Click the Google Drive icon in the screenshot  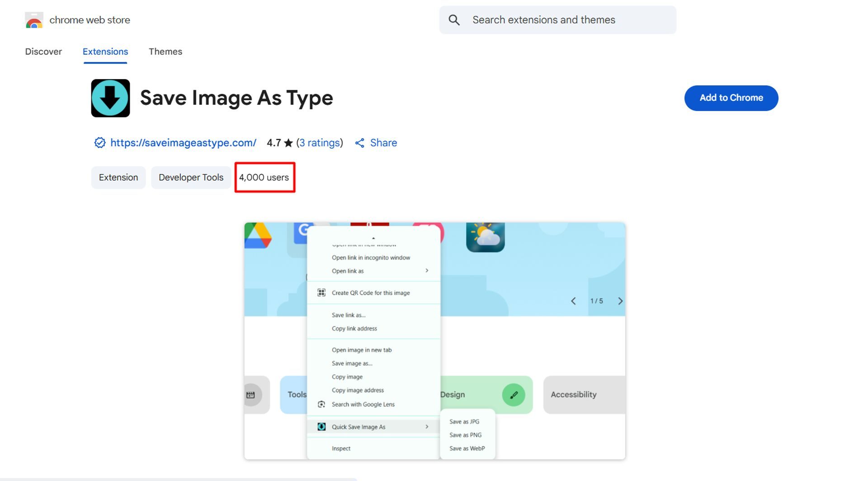tap(258, 235)
